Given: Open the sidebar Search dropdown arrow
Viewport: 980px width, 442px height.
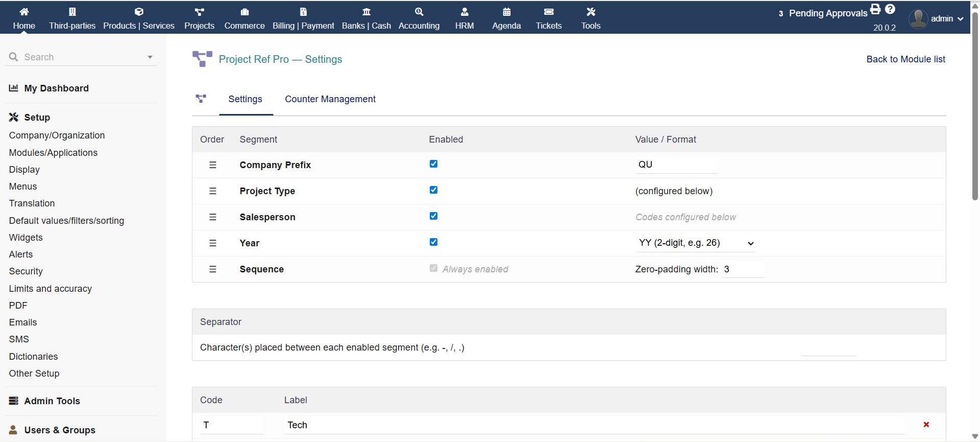Looking at the screenshot, I should 150,57.
